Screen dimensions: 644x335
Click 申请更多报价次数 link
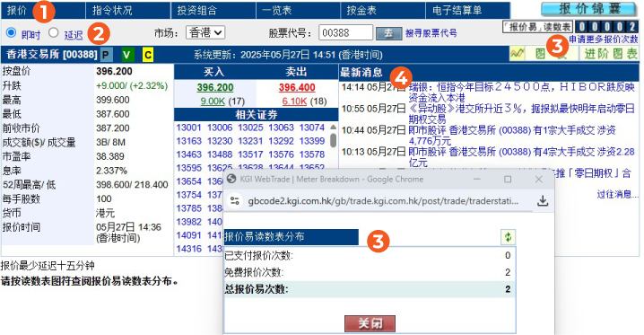click(x=604, y=40)
